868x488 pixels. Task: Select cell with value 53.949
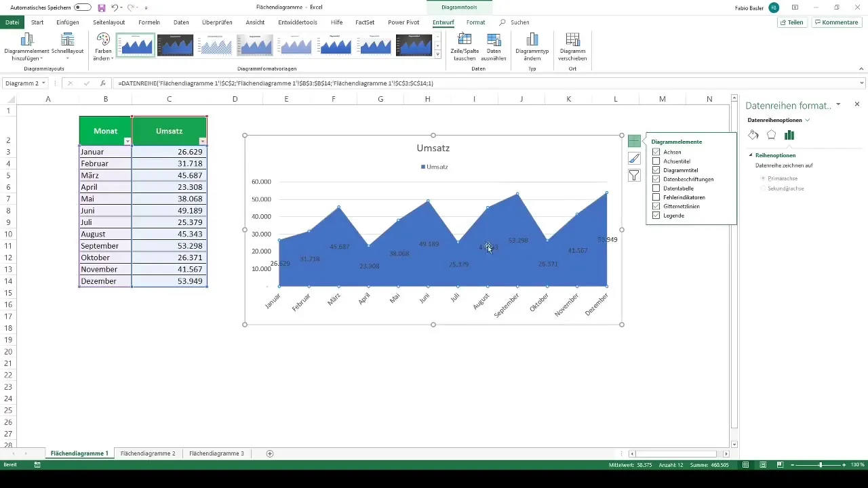[170, 281]
